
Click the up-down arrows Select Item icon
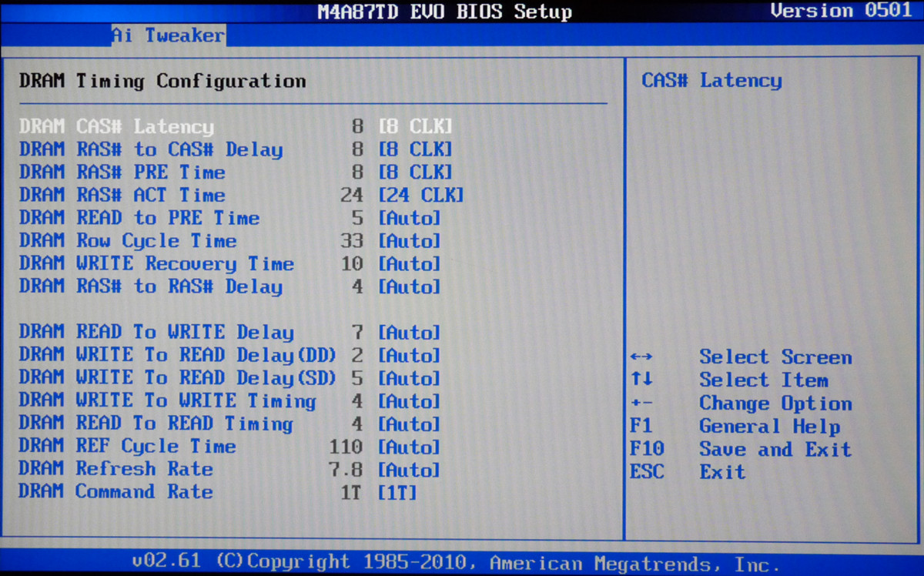[641, 380]
